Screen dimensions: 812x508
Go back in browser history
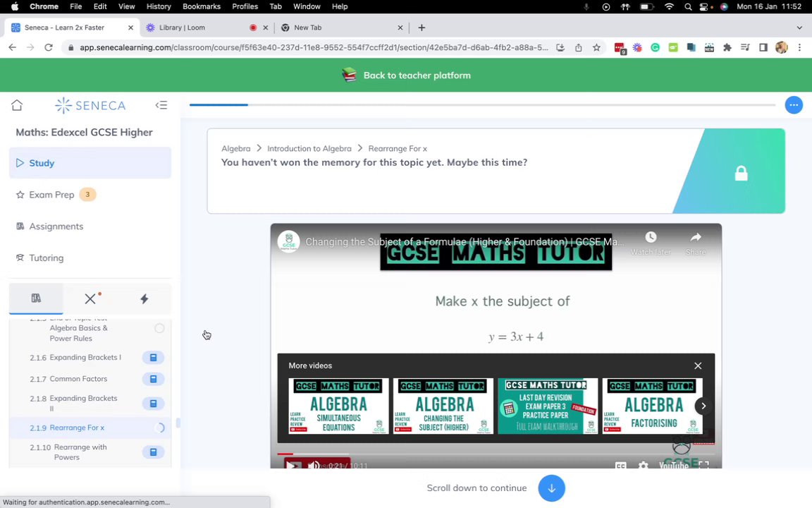(13, 47)
